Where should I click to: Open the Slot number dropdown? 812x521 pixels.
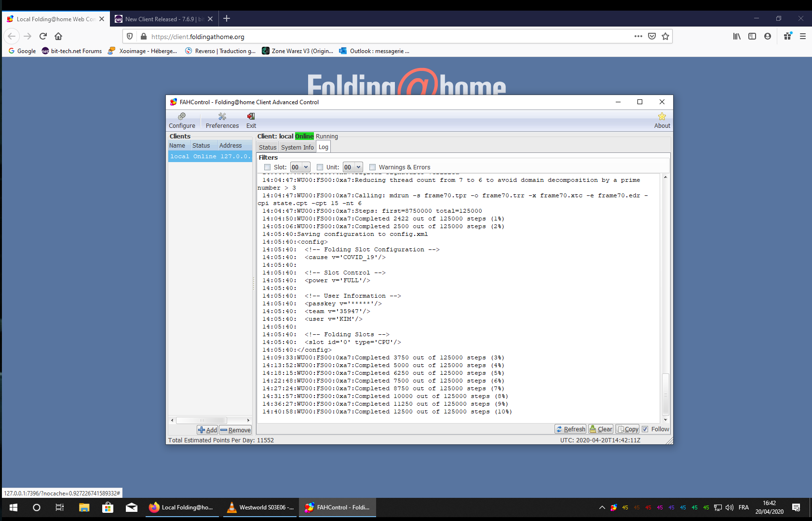pos(300,167)
